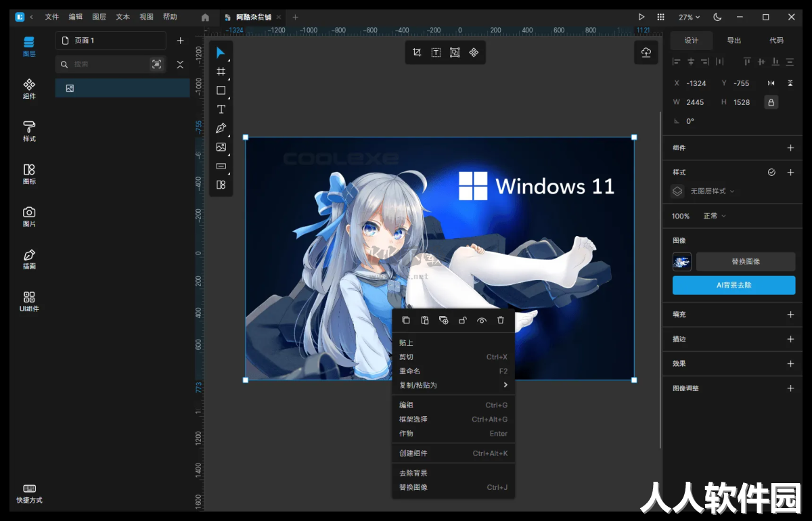The width and height of the screenshot is (812, 521).
Task: Open the 文件 menu
Action: [x=52, y=17]
